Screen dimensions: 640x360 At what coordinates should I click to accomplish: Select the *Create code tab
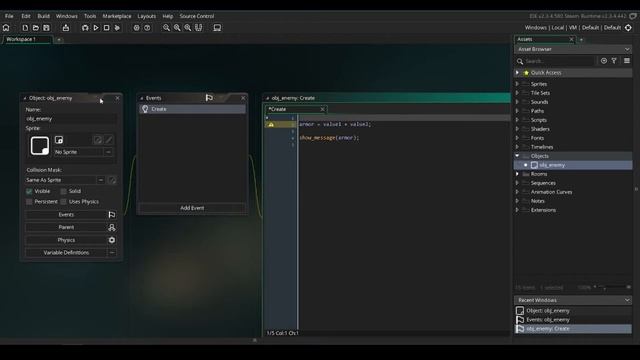[x=295, y=109]
